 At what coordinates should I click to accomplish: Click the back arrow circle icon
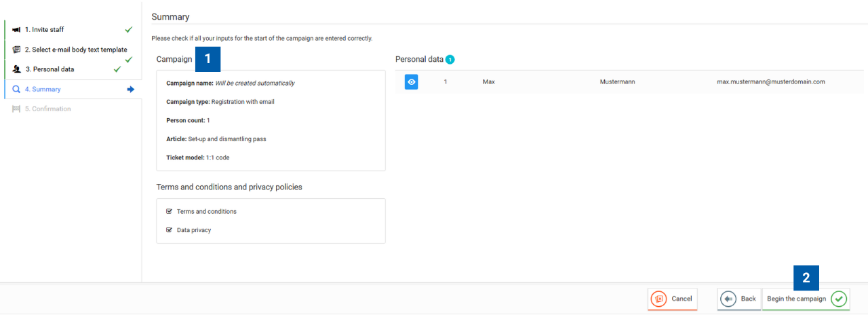pos(729,299)
